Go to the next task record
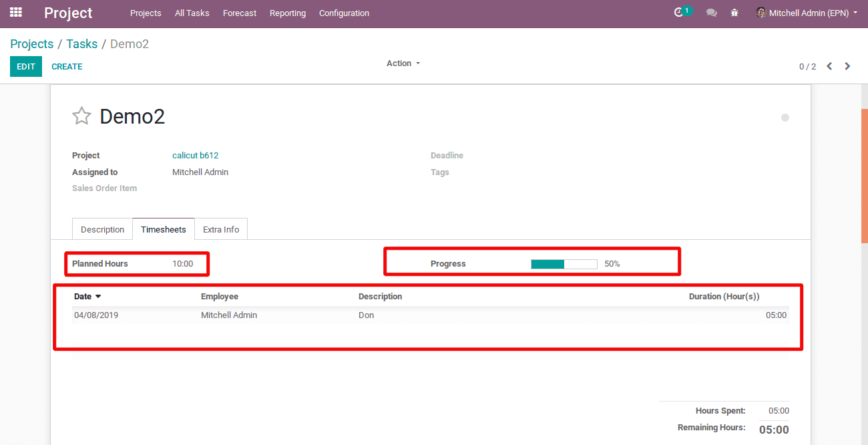The width and height of the screenshot is (868, 445). point(847,66)
